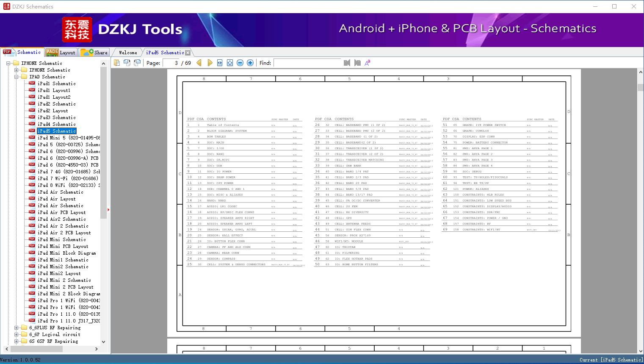Screen dimensions: 644x364
Task: Fit page width icon in toolbar
Action: (220, 63)
